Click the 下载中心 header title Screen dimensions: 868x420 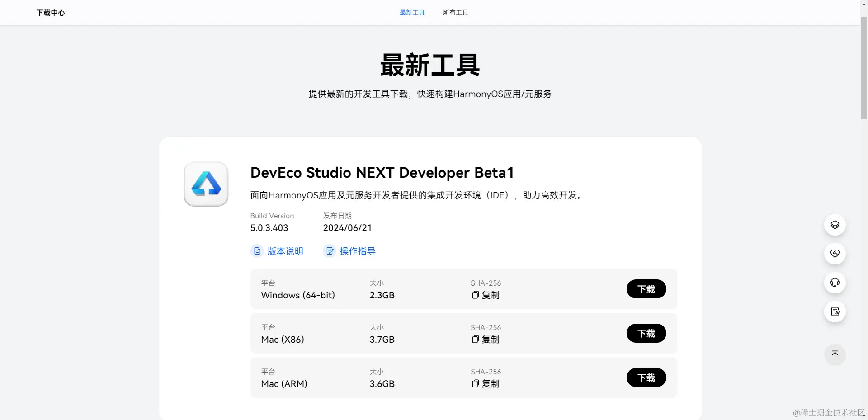(51, 13)
